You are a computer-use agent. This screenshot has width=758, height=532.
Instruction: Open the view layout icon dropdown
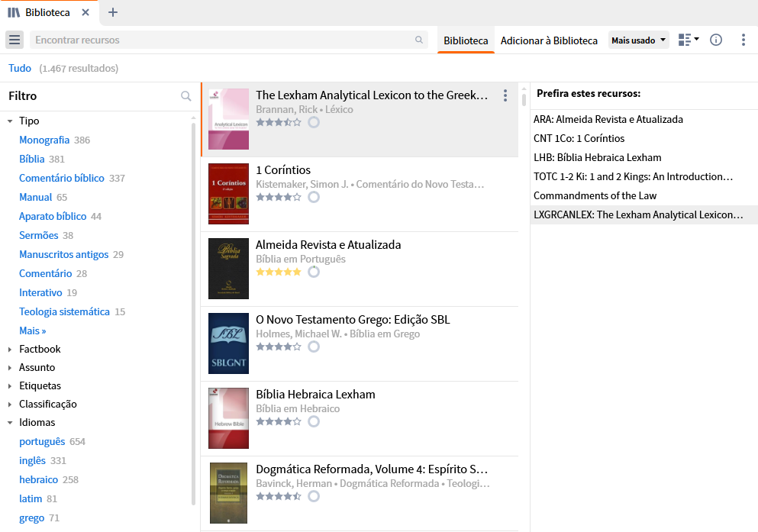pyautogui.click(x=689, y=40)
